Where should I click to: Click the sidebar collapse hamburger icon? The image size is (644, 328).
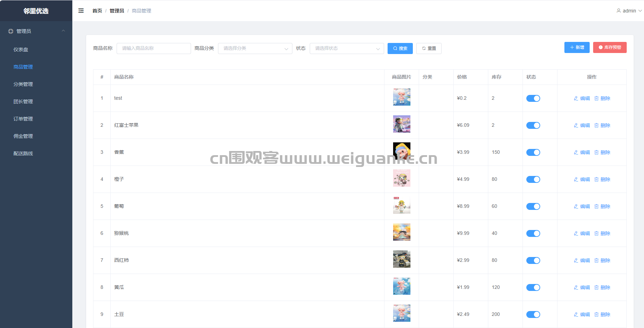[81, 11]
